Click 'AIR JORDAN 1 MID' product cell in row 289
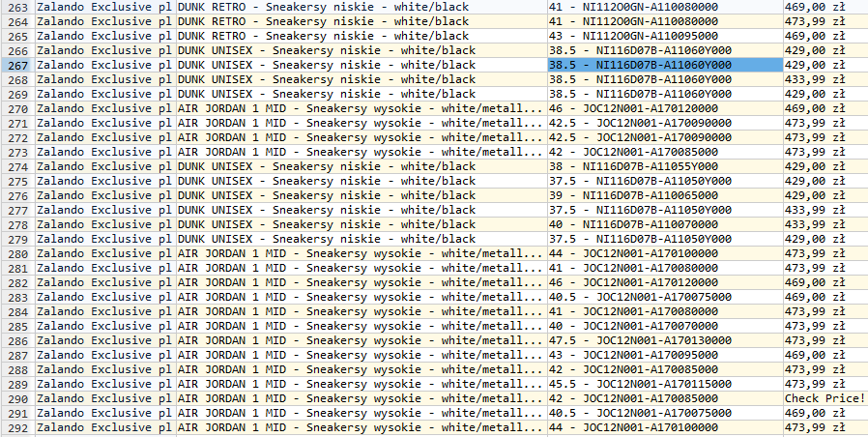Screen dimensions: 868x437 [362, 384]
